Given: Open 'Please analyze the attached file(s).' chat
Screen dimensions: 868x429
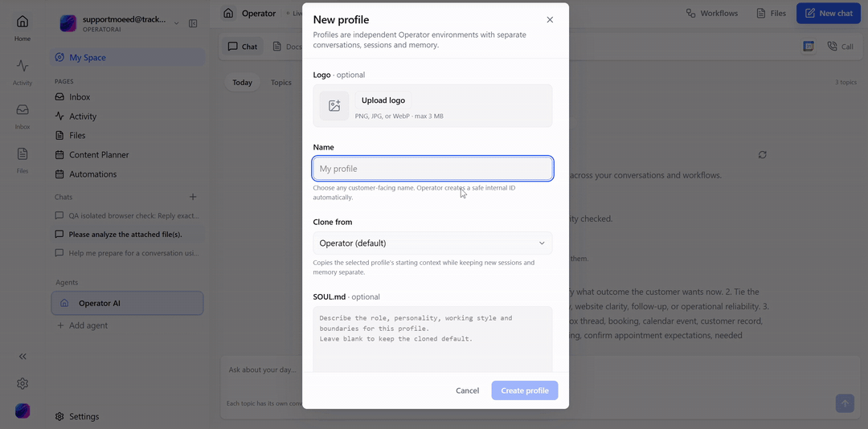Looking at the screenshot, I should tap(127, 234).
